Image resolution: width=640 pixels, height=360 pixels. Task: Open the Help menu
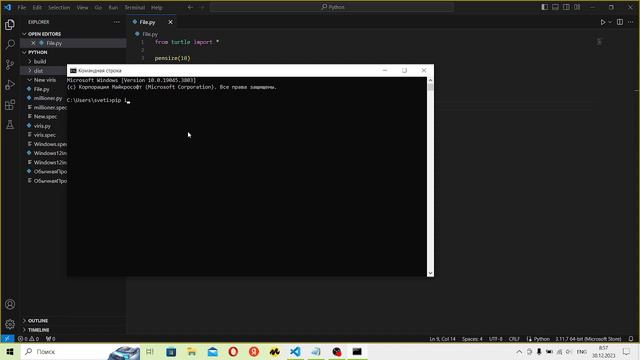[x=156, y=7]
